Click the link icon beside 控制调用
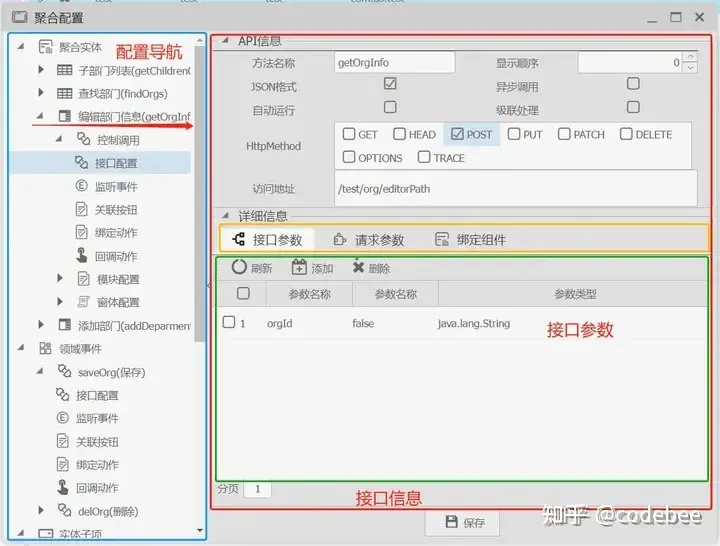This screenshot has height=546, width=720. pyautogui.click(x=83, y=139)
